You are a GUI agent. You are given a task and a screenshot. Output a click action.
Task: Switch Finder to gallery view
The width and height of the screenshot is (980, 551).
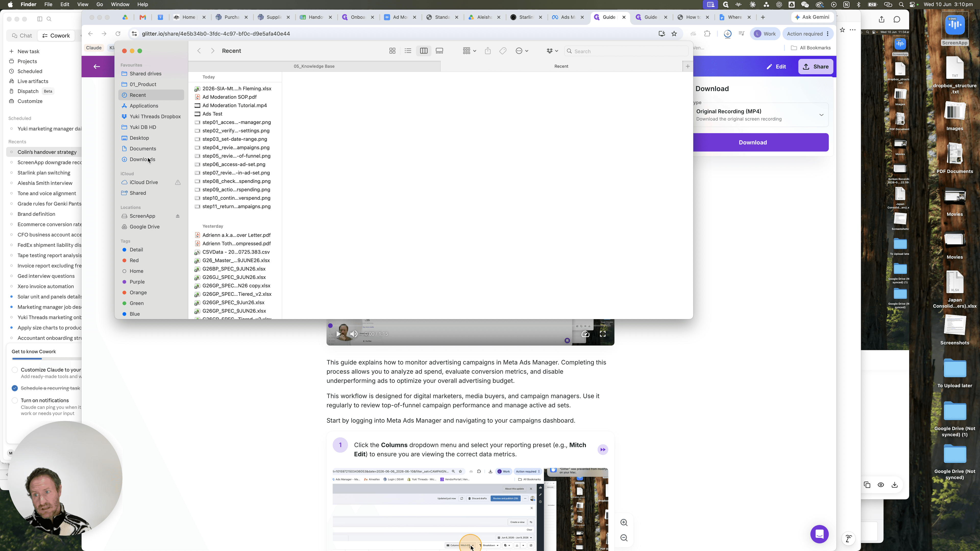click(439, 51)
